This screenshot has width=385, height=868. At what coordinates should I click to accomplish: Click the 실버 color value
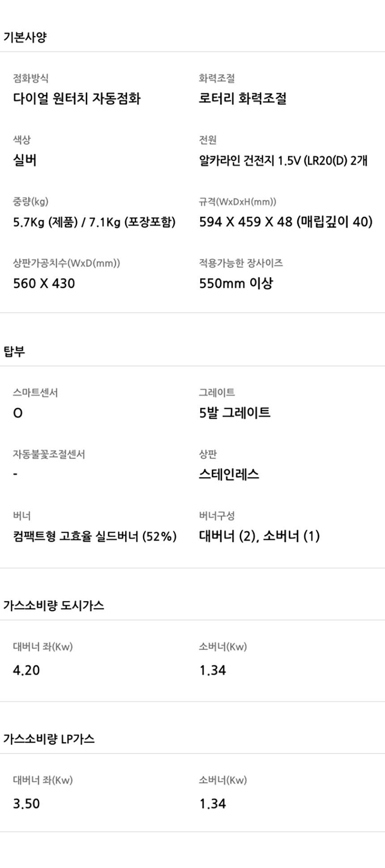(x=25, y=160)
